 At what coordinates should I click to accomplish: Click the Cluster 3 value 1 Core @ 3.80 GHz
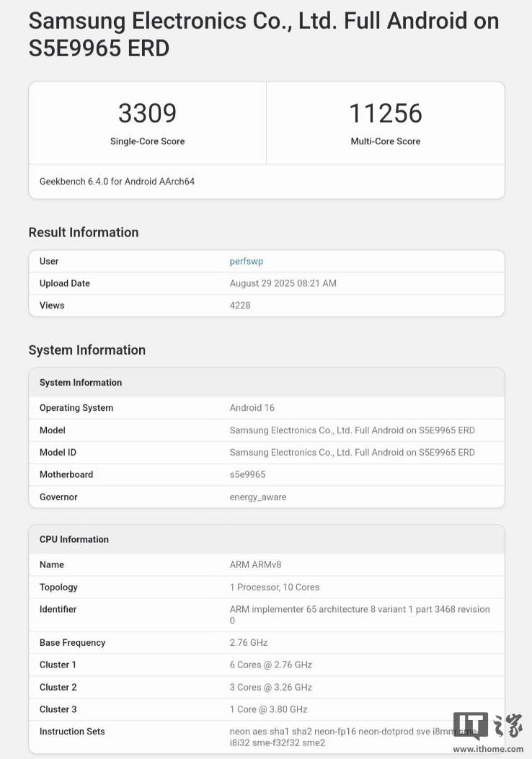268,709
